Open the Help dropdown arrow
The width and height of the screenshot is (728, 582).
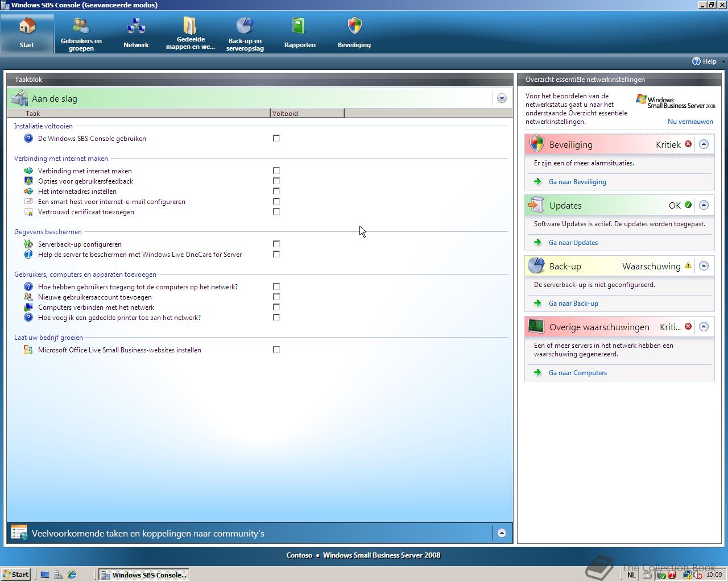[x=723, y=61]
